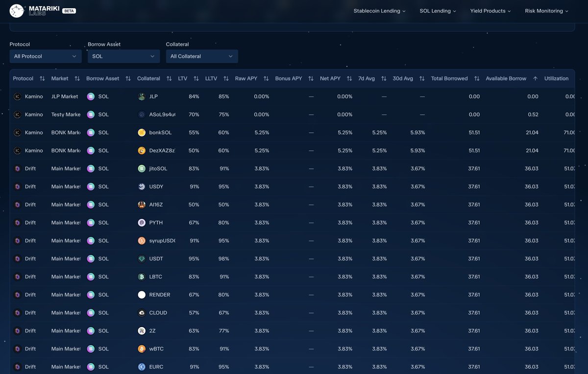Click the USDT collateral token icon
The width and height of the screenshot is (588, 374).
pyautogui.click(x=142, y=258)
